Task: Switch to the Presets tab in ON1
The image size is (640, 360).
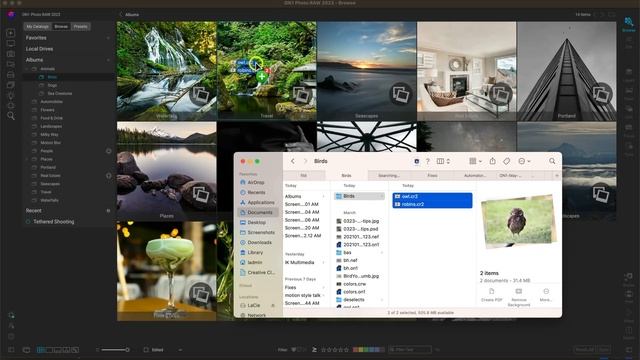Action: 80,27
